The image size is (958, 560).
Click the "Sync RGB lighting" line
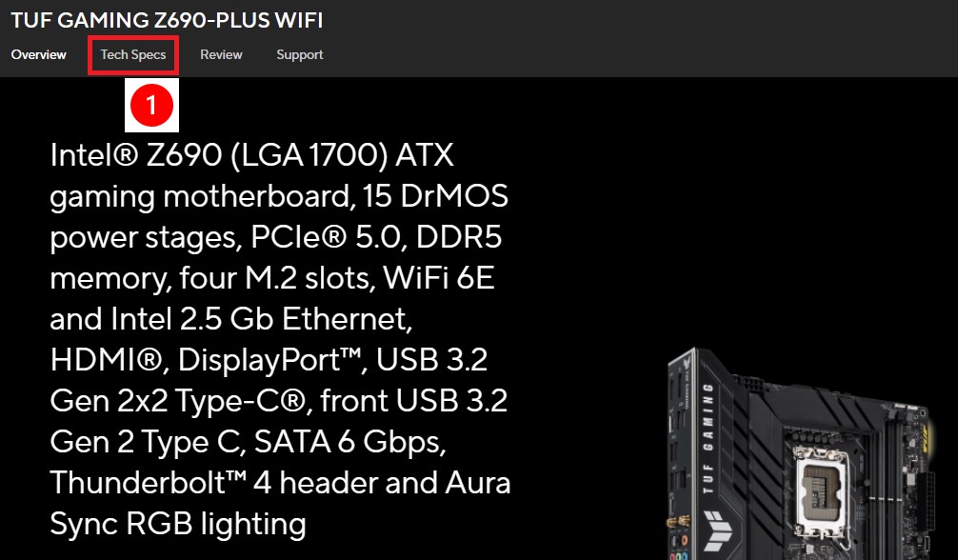pyautogui.click(x=178, y=523)
